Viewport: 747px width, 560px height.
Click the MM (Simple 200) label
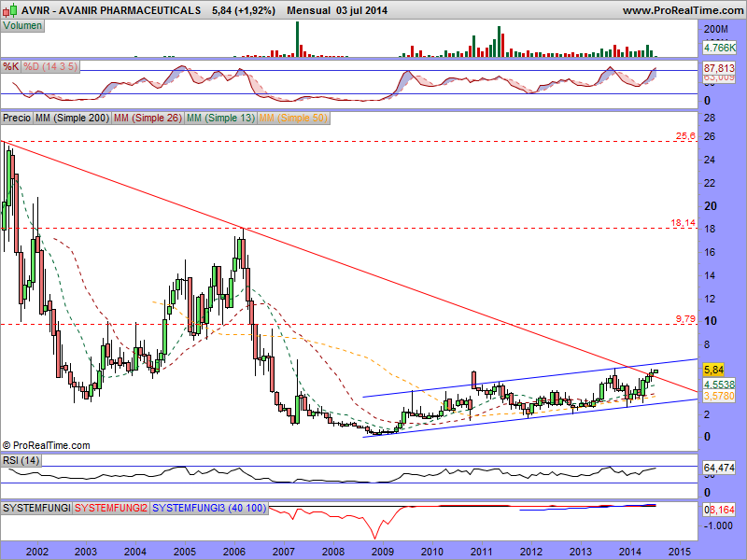click(x=72, y=119)
